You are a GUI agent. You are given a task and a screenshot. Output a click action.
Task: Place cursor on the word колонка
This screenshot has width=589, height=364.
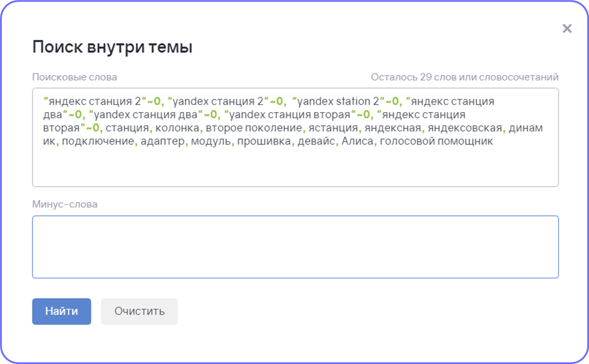click(x=177, y=128)
